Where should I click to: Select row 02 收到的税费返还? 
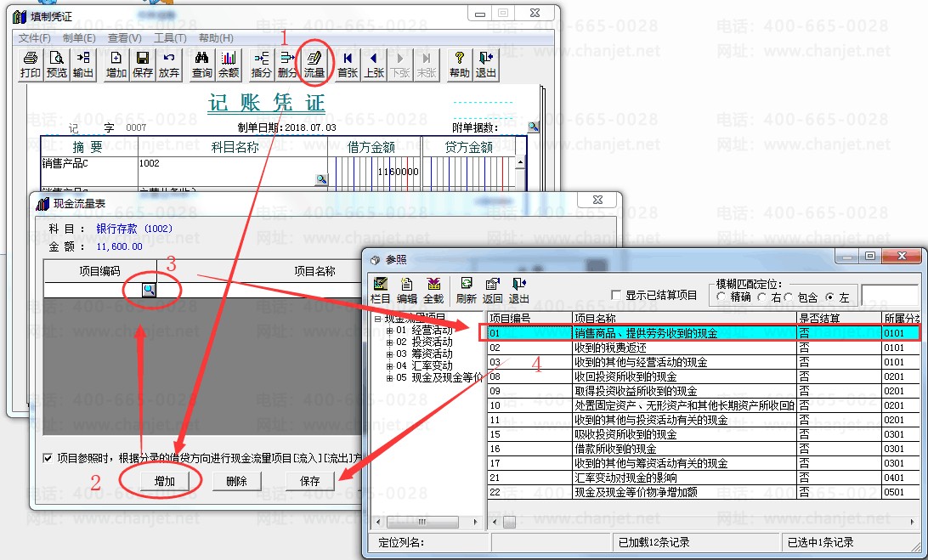tap(704, 348)
